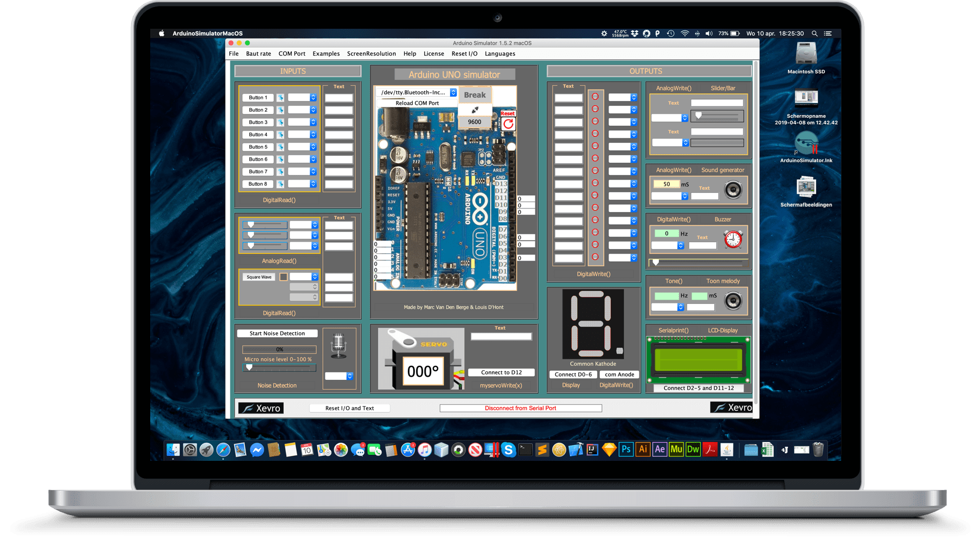The height and width of the screenshot is (539, 980).
Task: Open the 9600 baud rate selector
Action: tap(474, 122)
